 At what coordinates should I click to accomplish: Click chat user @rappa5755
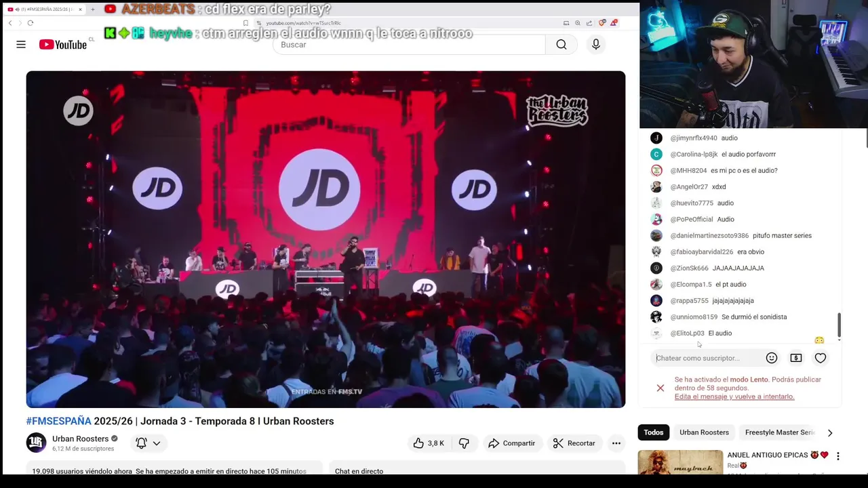689,301
